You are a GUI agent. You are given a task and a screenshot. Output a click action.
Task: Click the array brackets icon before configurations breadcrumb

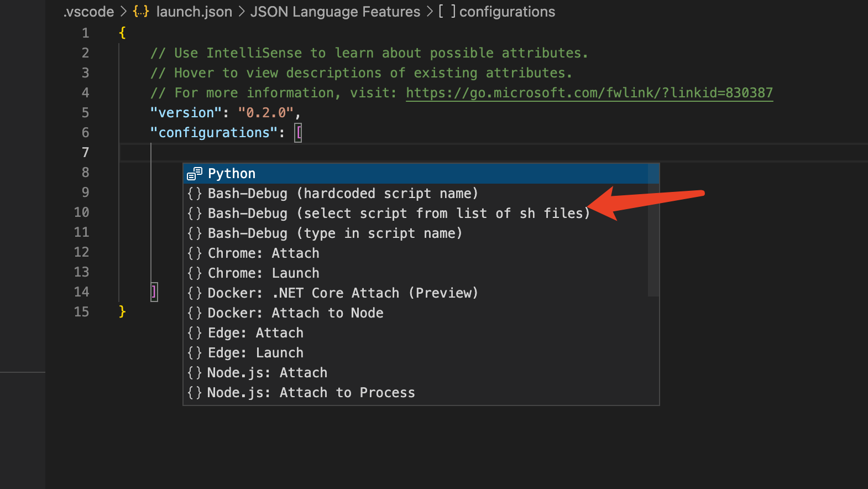(447, 12)
